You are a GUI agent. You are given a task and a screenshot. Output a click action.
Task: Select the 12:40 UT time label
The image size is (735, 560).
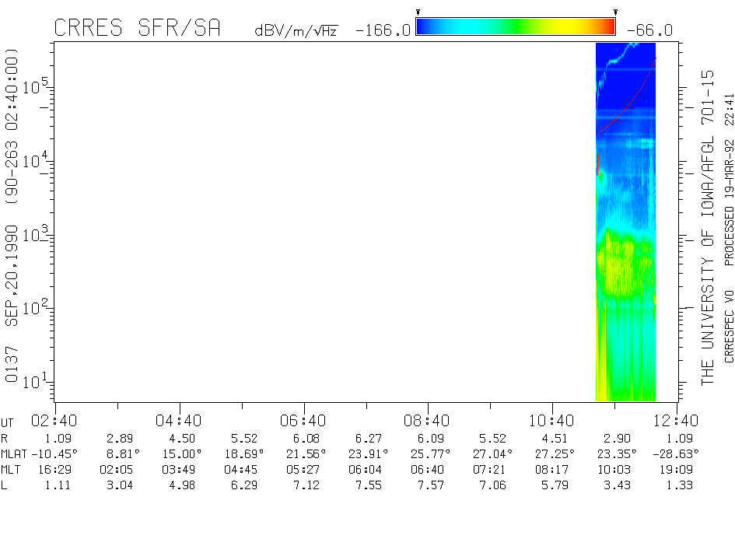[x=677, y=421]
